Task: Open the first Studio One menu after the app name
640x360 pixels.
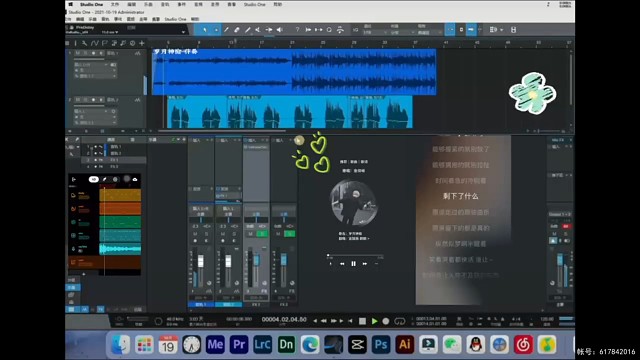Action: (115, 4)
